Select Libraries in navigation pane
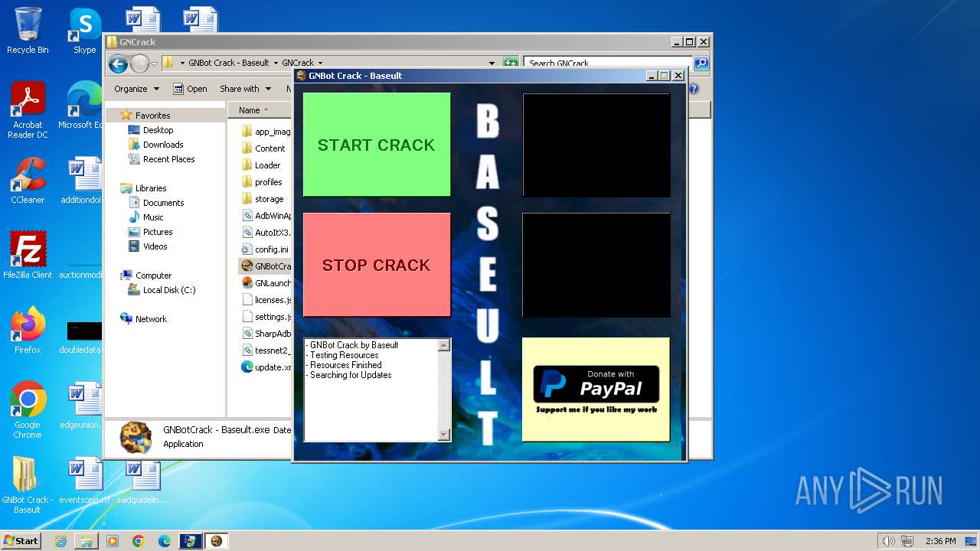 [x=151, y=188]
